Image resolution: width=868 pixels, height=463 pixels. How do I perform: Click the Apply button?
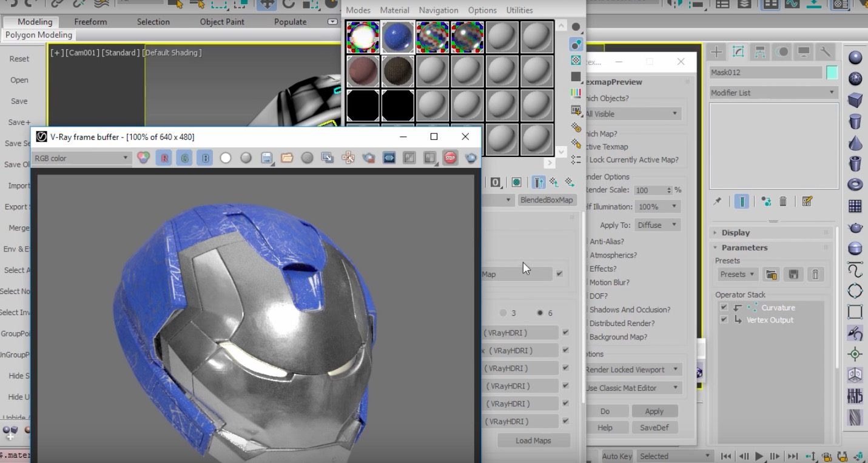[x=654, y=411]
